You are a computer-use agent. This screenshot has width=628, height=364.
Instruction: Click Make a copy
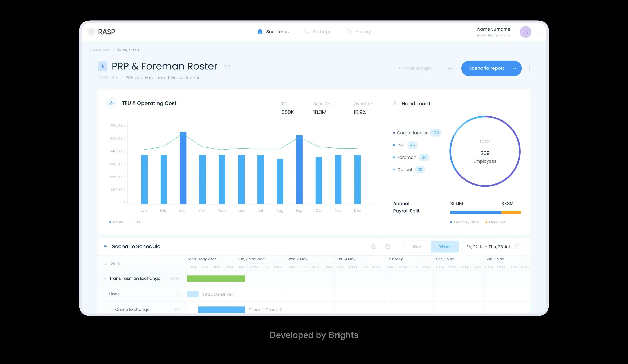[415, 68]
